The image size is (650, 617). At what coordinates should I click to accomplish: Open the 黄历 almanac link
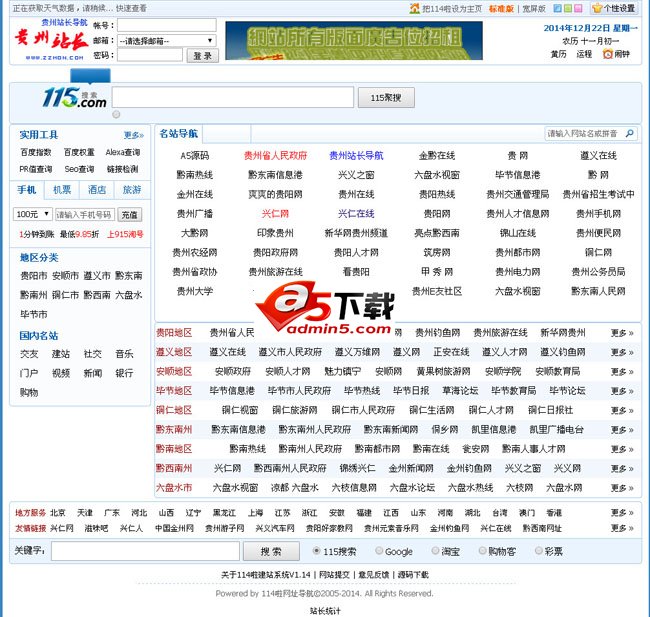pos(558,54)
